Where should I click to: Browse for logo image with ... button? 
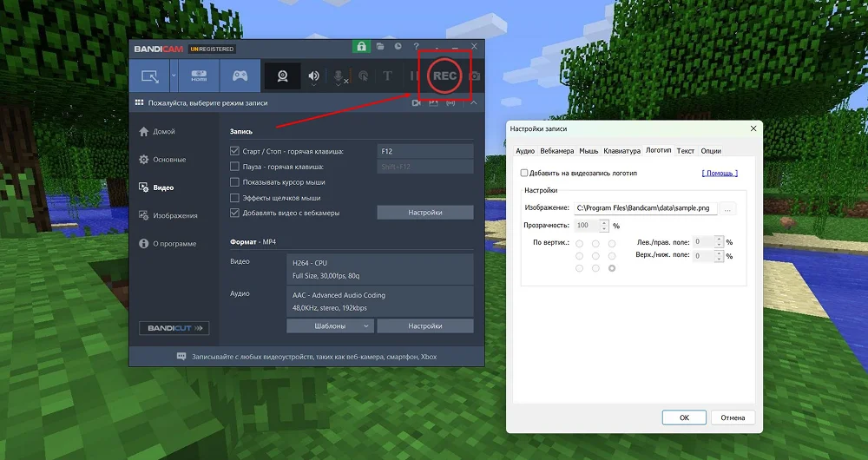pos(727,208)
